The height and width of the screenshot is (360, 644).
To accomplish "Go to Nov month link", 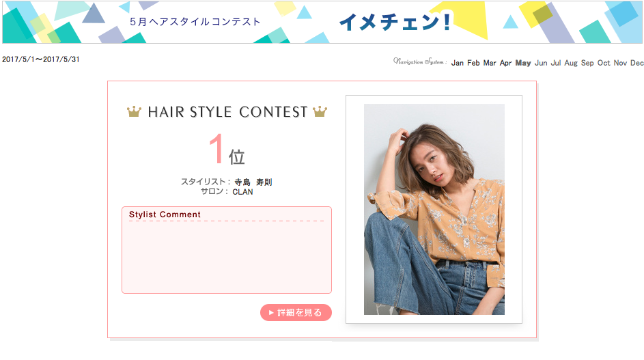I will (x=620, y=63).
